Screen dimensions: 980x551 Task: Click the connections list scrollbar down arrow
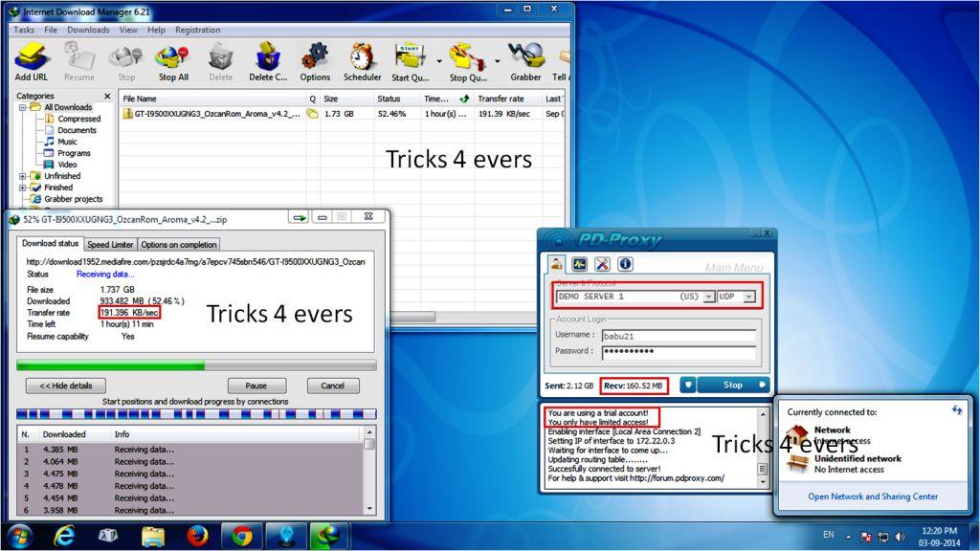pos(369,509)
